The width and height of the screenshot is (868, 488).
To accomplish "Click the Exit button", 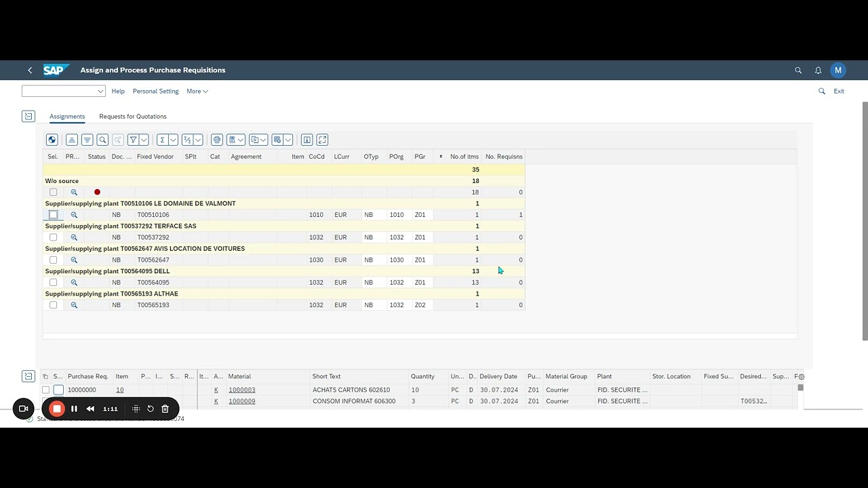I will pos(839,91).
